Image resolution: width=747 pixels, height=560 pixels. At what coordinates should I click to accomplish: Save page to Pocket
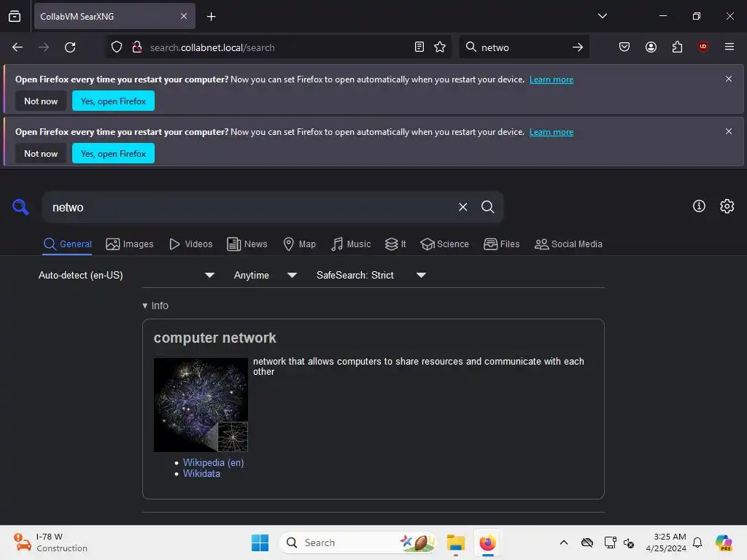[624, 47]
